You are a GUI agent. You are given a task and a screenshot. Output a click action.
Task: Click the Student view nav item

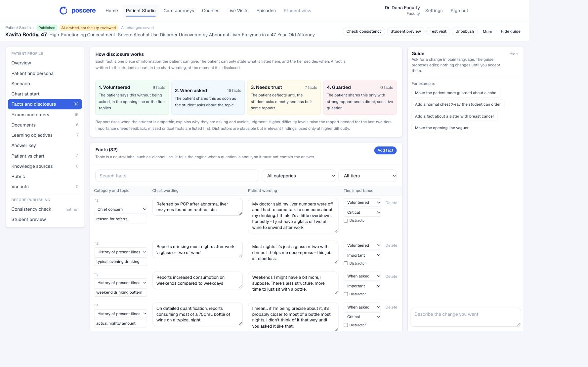pyautogui.click(x=297, y=11)
